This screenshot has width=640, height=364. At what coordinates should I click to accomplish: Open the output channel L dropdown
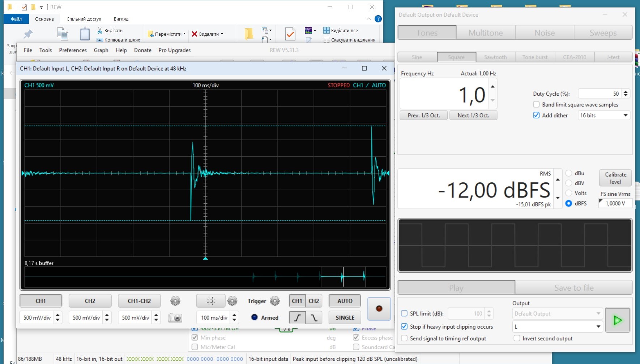tap(558, 327)
